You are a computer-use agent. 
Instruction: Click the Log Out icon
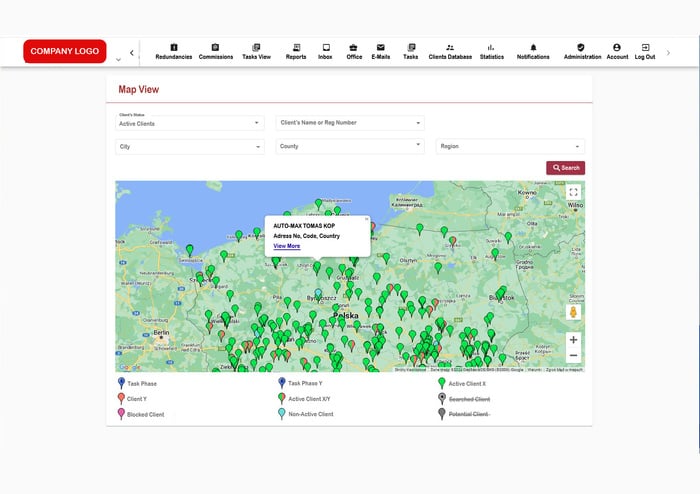(x=645, y=47)
